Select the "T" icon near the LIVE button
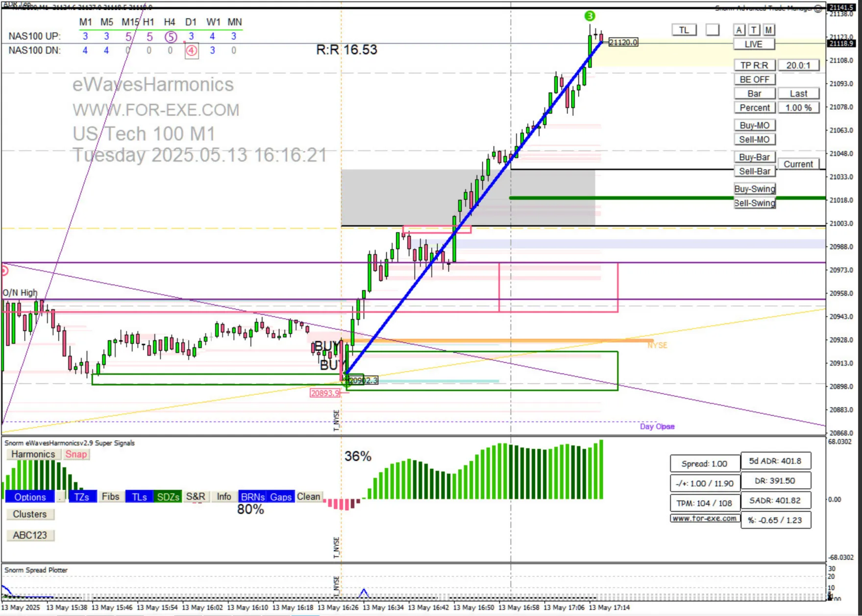Image resolution: width=862 pixels, height=616 pixels. tap(753, 30)
